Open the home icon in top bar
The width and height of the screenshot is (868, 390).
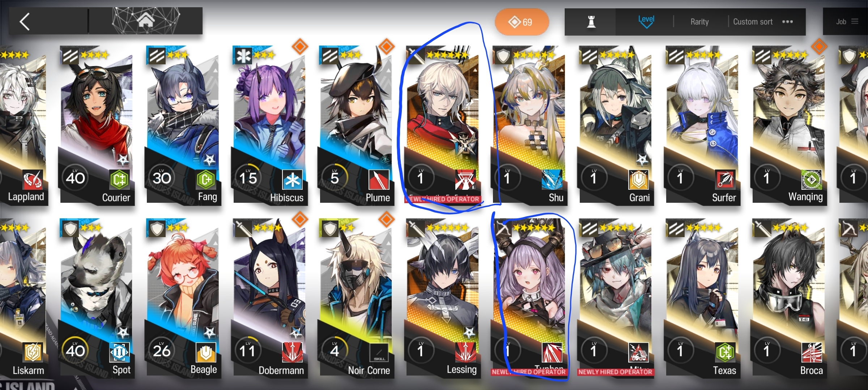pyautogui.click(x=146, y=21)
